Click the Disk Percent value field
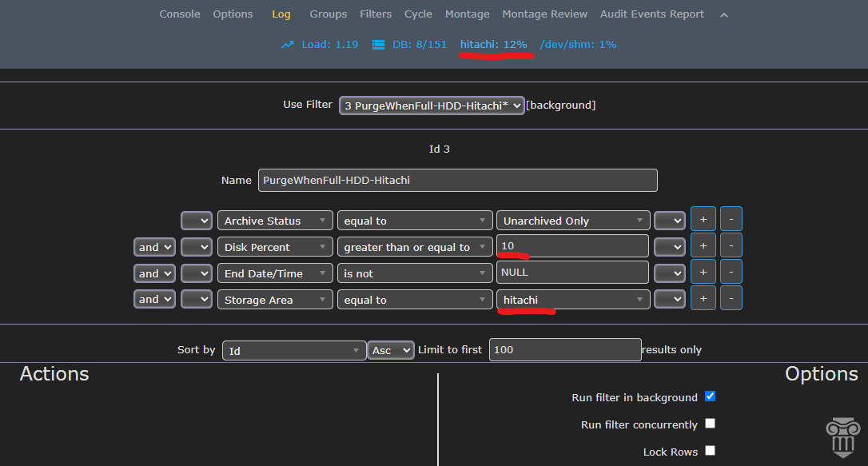Screen dimensions: 868x466 tap(572, 245)
